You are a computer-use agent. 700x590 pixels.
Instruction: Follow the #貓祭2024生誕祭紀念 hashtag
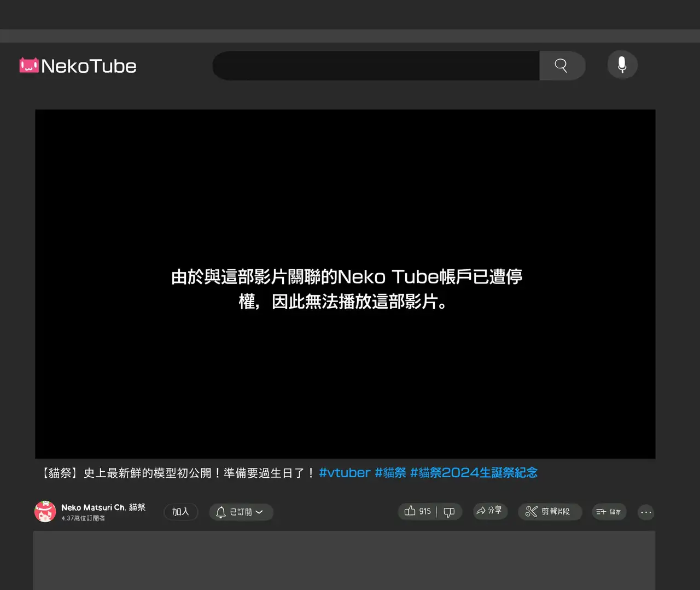(x=474, y=473)
